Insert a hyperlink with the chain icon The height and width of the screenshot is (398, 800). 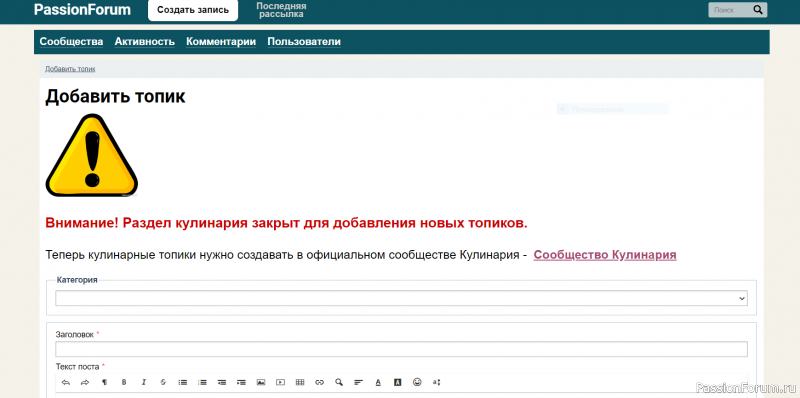click(x=319, y=382)
